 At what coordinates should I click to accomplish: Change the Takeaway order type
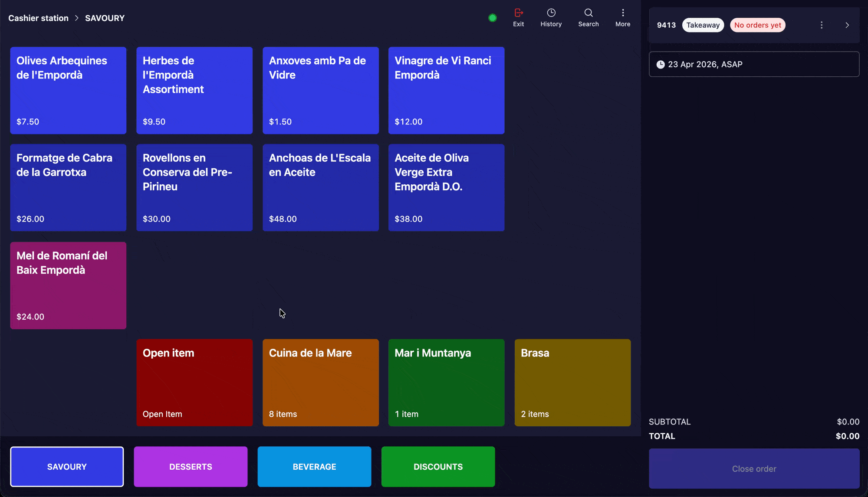(x=703, y=25)
